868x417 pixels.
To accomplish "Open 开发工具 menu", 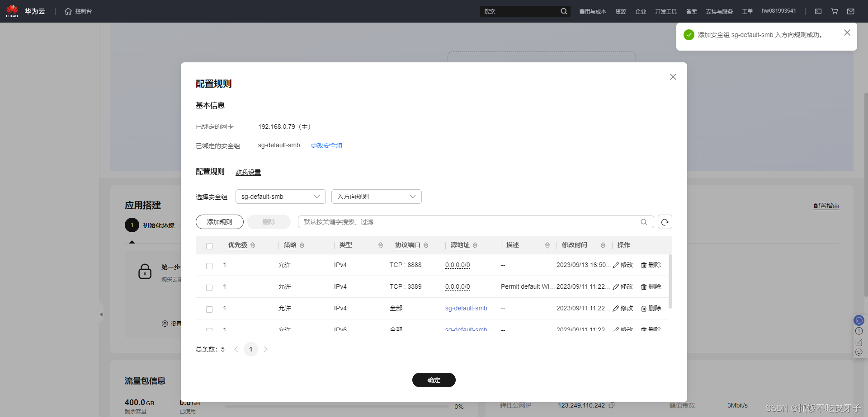I will (666, 11).
